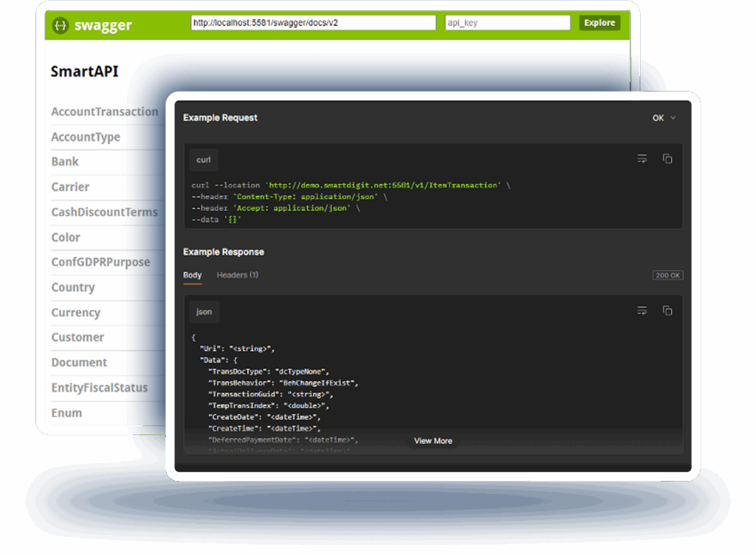Click the SmartAPI title heading
Viewport: 756px width, 554px height.
click(x=84, y=72)
